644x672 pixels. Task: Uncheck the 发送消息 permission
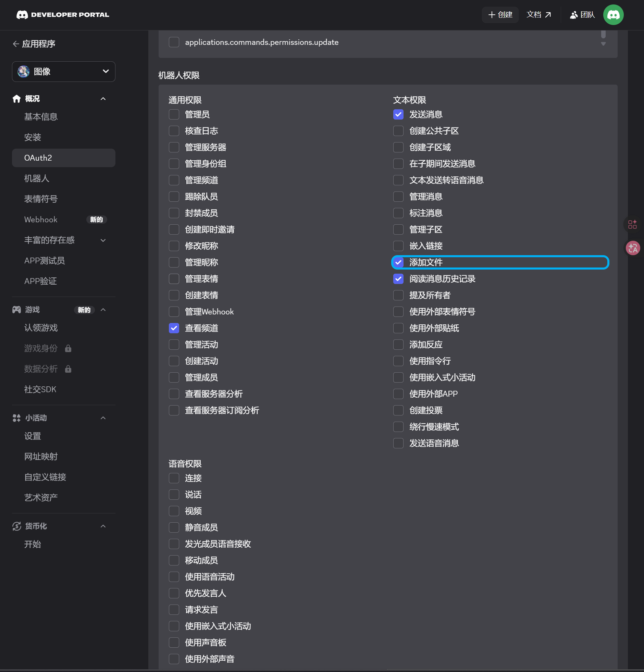[x=398, y=114]
